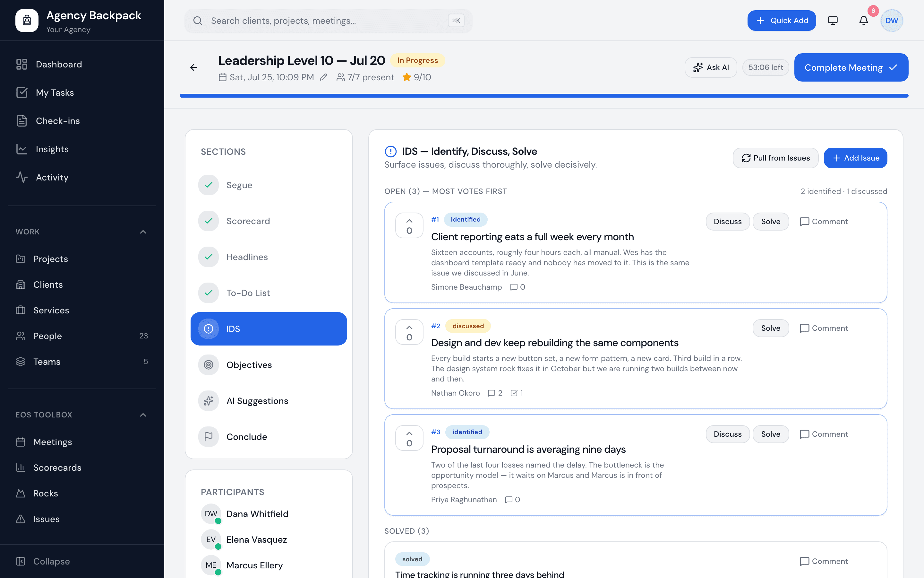Click the 53:06 left timer
Viewport: 924px width, 578px height.
[766, 68]
